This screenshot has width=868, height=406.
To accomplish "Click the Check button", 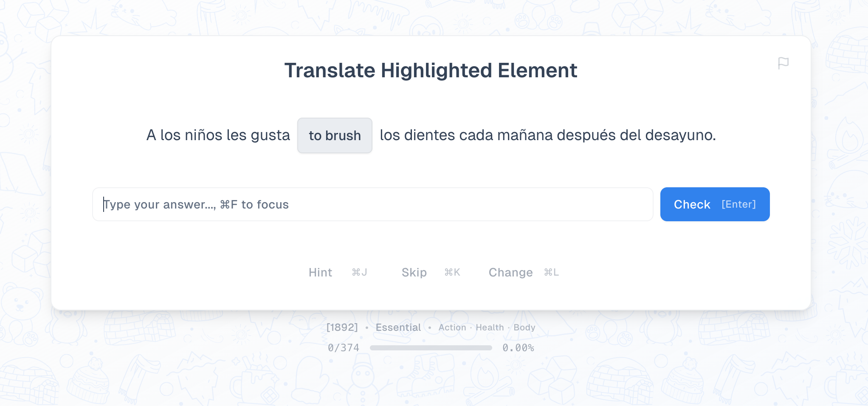I will pyautogui.click(x=691, y=204).
